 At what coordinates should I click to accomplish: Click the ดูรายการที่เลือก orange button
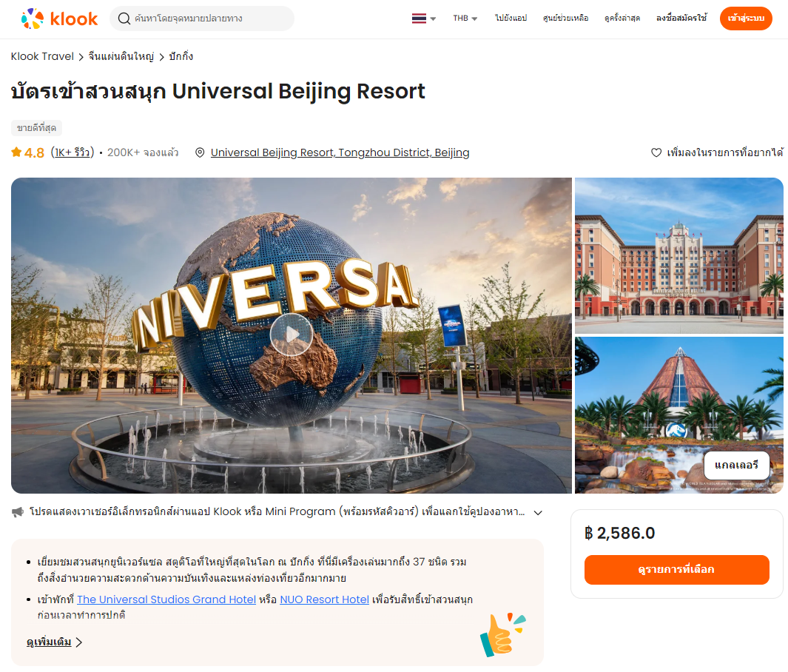pos(676,569)
